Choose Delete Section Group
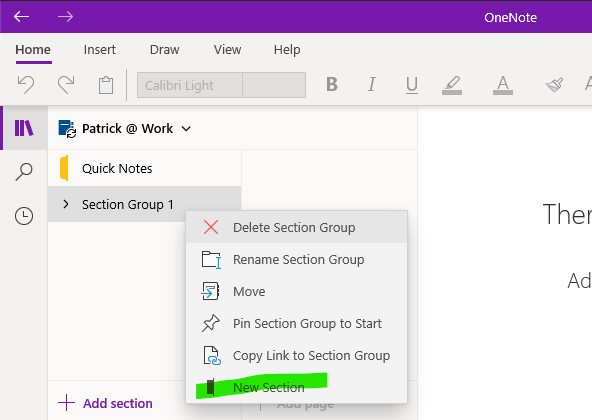 pyautogui.click(x=296, y=227)
